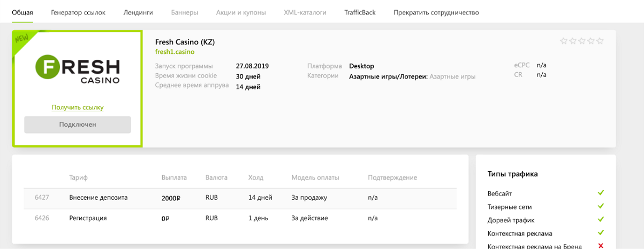Click platform value Desktop
The image size is (644, 249).
pos(361,66)
